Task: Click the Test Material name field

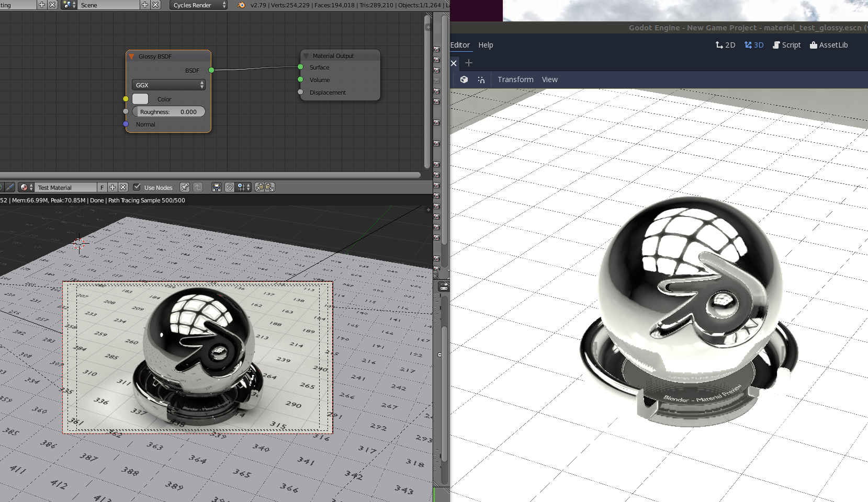Action: 66,187
